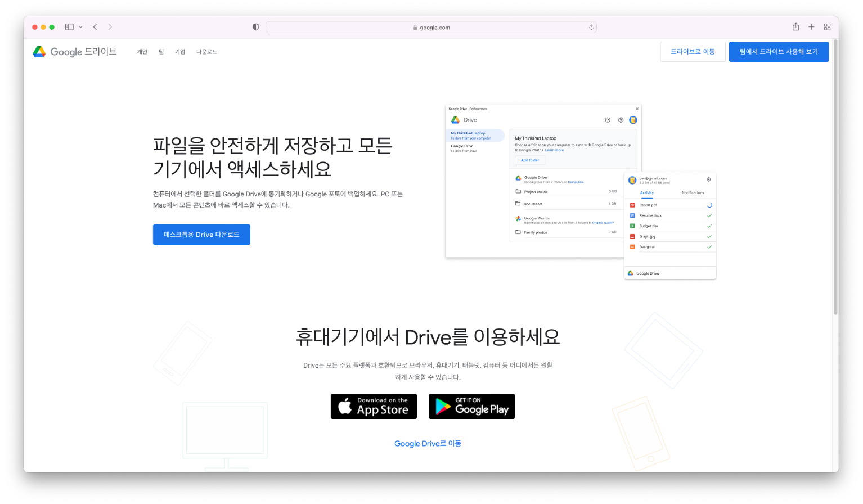Click the Drive icon beside Syncing files text
This screenshot has height=504, width=863.
518,178
